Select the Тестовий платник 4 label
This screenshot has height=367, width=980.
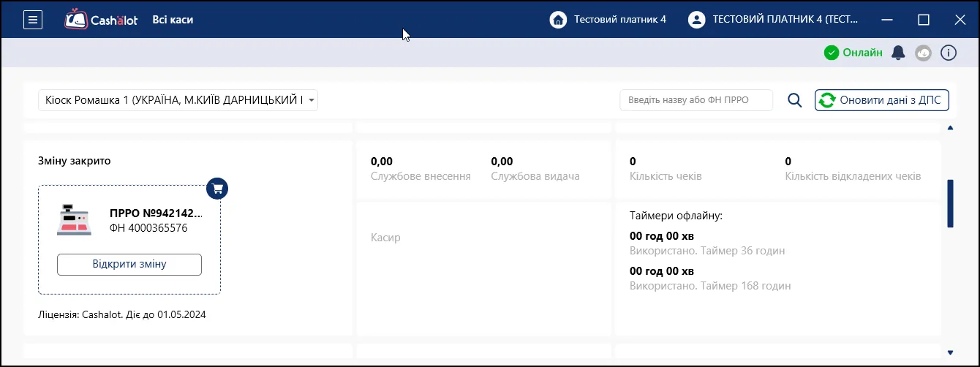[620, 20]
